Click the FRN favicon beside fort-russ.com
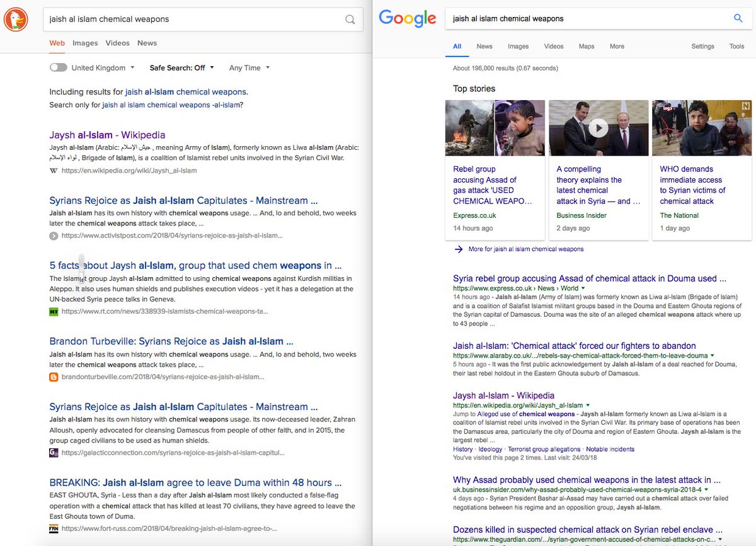Screen dimensions: 756x546 [x=54, y=528]
